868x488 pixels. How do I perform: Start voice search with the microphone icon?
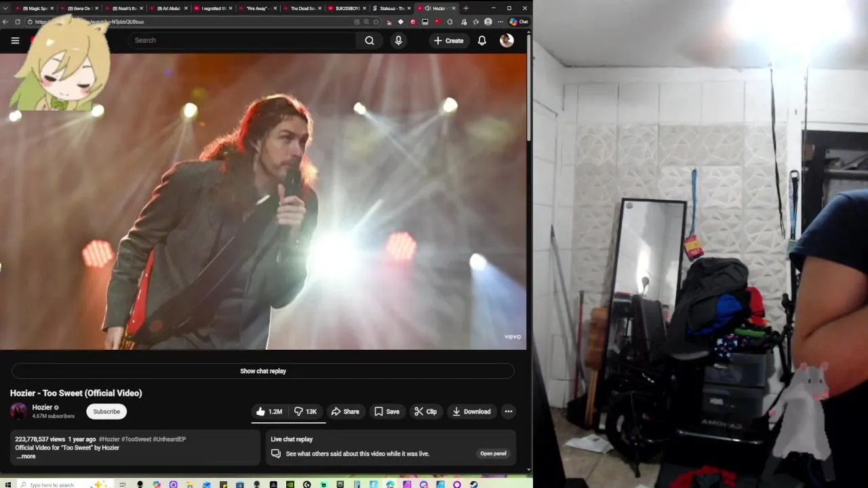pyautogui.click(x=398, y=41)
